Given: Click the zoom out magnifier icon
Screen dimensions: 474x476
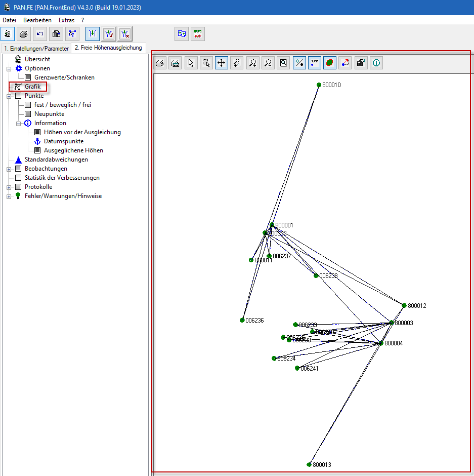Looking at the screenshot, I should [268, 63].
